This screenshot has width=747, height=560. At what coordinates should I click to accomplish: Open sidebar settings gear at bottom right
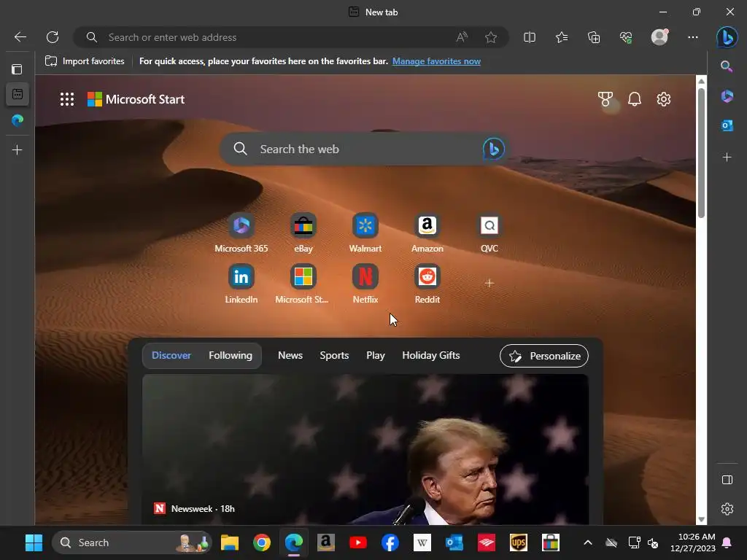click(727, 509)
